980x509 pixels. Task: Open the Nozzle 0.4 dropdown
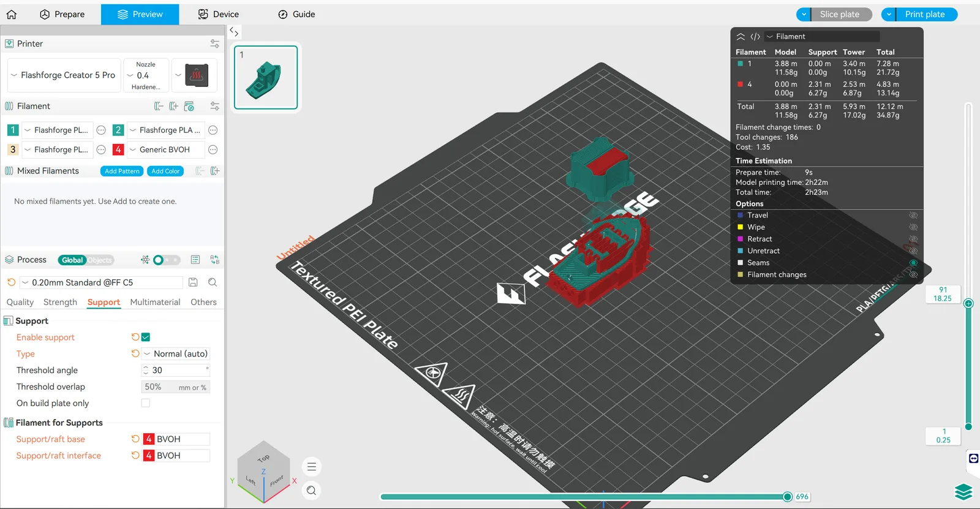[146, 75]
